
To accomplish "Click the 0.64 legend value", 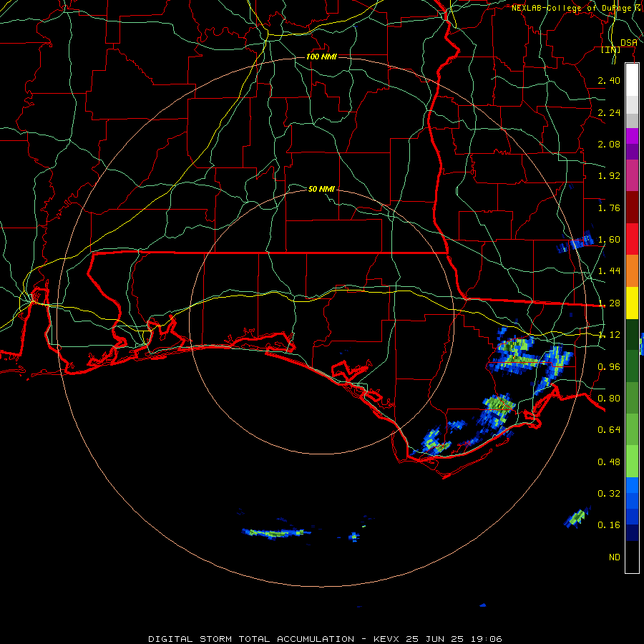I will click(x=609, y=430).
